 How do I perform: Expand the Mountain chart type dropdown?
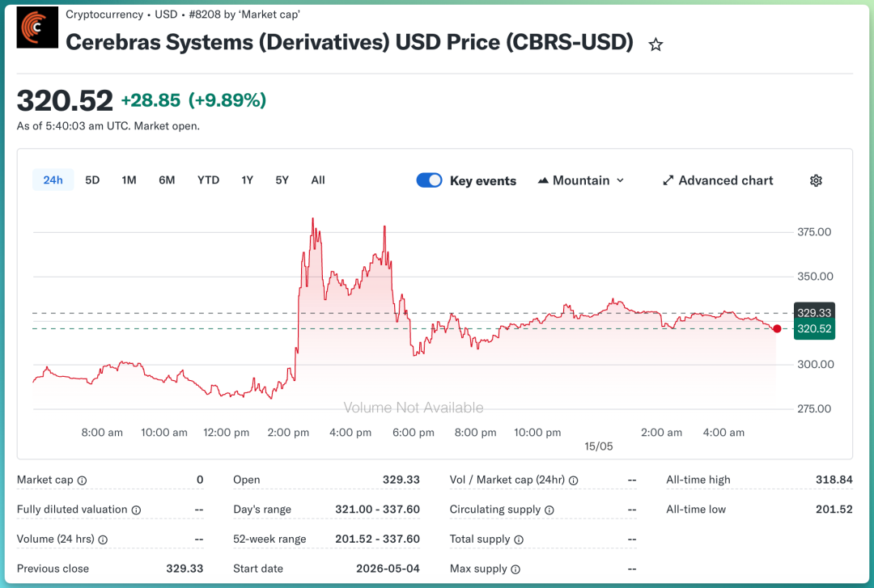[x=581, y=180]
